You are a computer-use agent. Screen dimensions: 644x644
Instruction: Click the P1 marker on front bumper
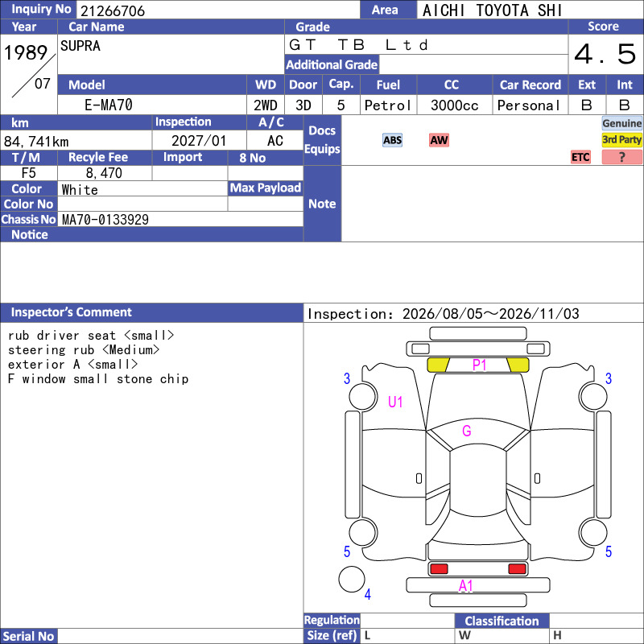(x=479, y=365)
